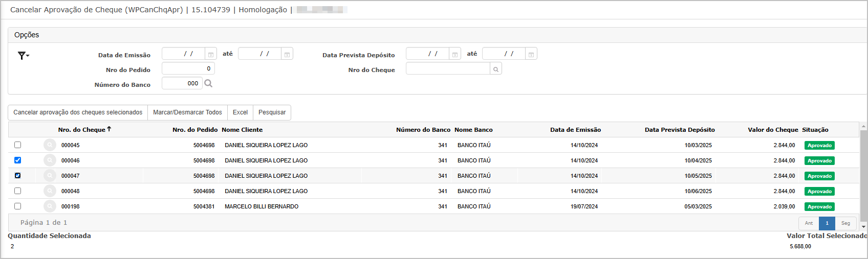Uncheck the box for cheque 000046

[18, 160]
